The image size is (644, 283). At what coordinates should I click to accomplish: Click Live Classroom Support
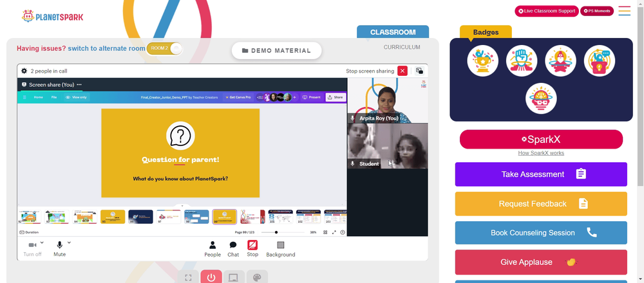coord(547,11)
